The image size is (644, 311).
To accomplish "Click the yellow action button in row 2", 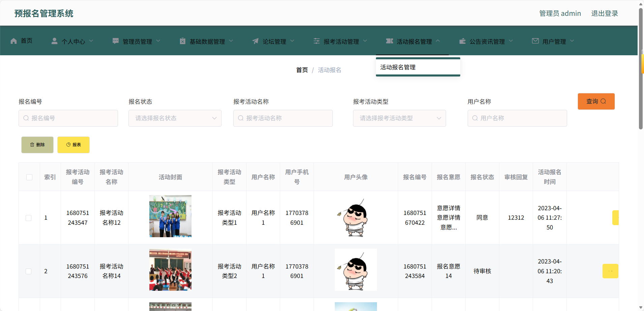I will [610, 271].
